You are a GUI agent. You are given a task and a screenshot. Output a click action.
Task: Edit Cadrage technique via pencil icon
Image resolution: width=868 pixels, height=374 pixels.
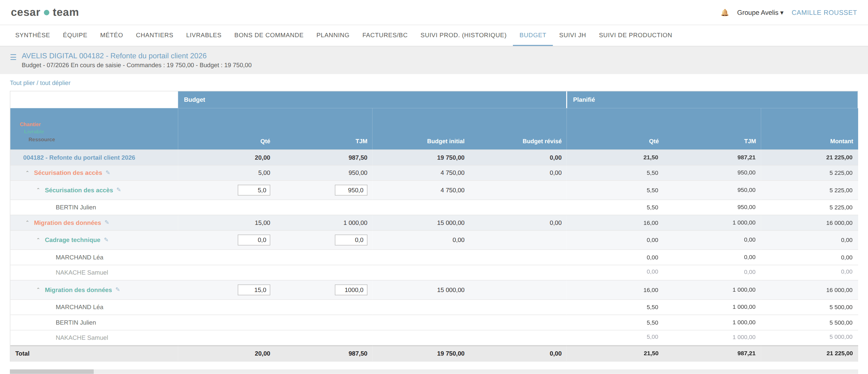click(x=106, y=240)
